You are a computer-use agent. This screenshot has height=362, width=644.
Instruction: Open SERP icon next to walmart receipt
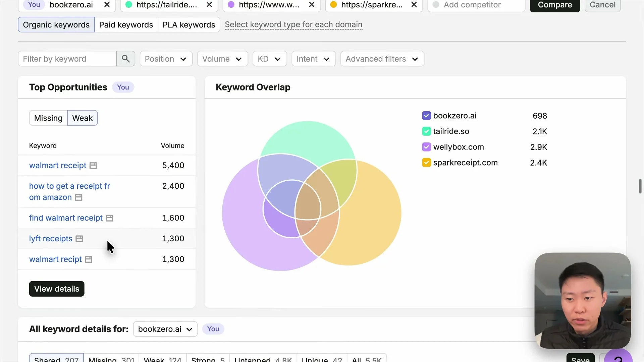coord(93,166)
